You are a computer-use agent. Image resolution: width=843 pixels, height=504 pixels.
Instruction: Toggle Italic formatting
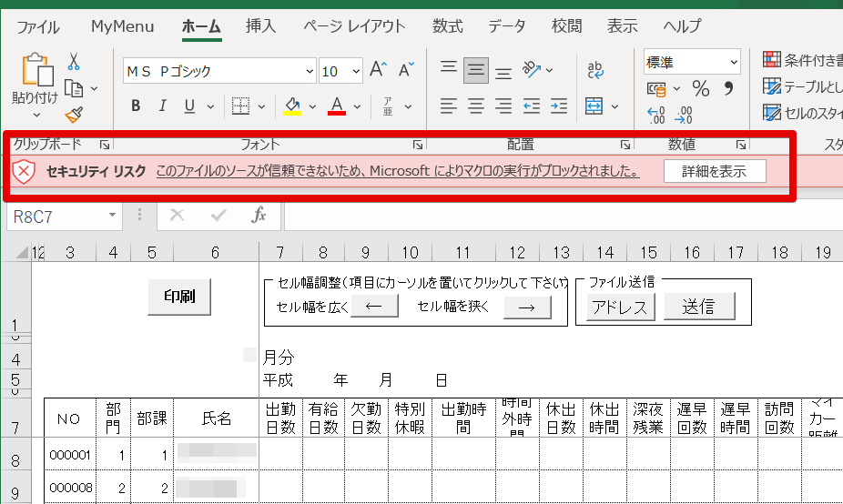click(162, 106)
